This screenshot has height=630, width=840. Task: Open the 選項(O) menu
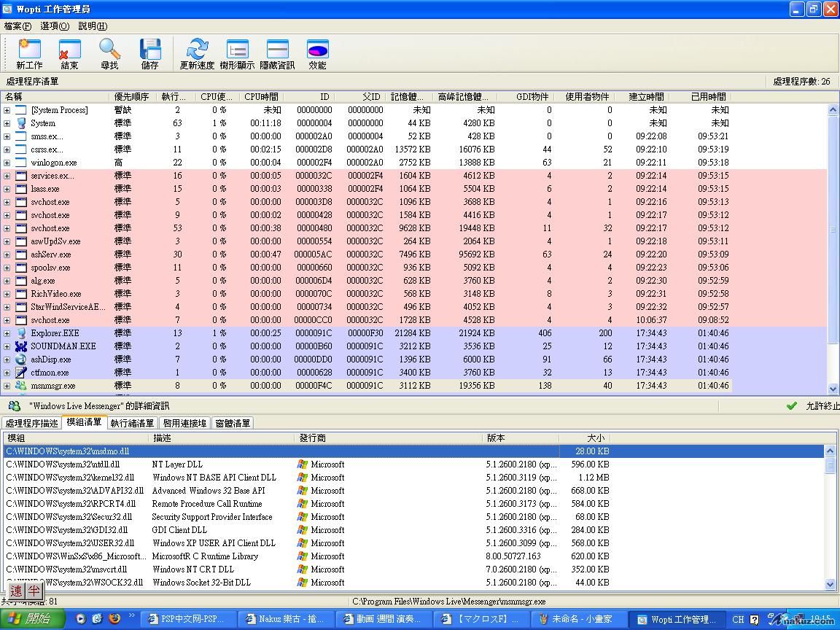tap(55, 26)
